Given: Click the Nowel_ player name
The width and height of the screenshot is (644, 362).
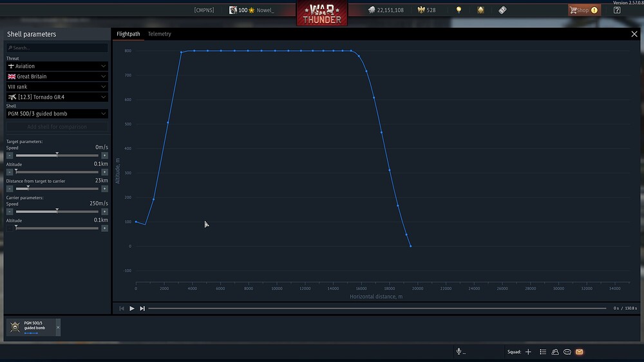Looking at the screenshot, I should [265, 10].
